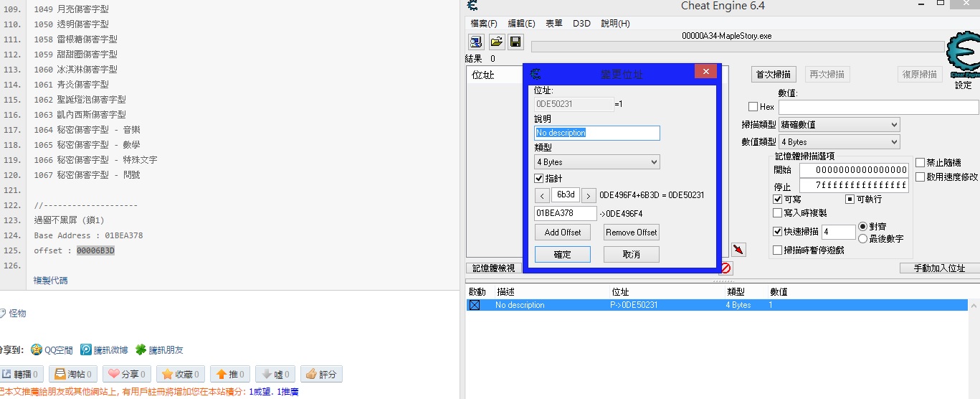Click the Cheat Engine title bar logo icon

[472, 6]
